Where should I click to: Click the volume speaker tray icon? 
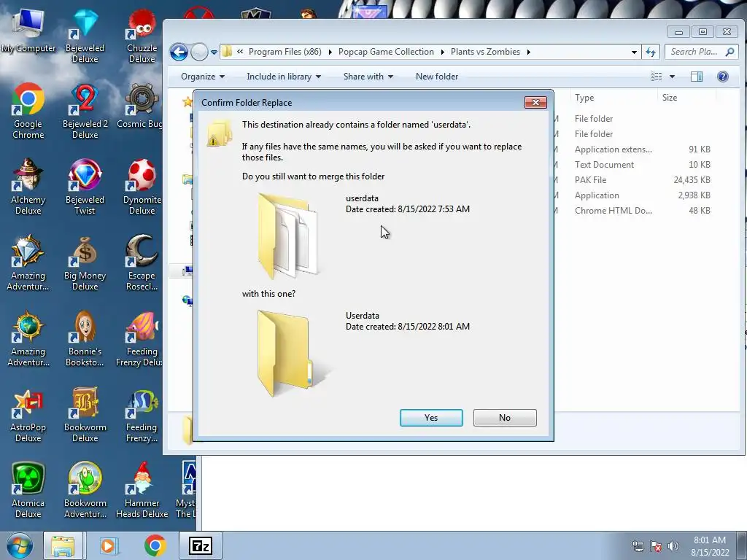673,546
